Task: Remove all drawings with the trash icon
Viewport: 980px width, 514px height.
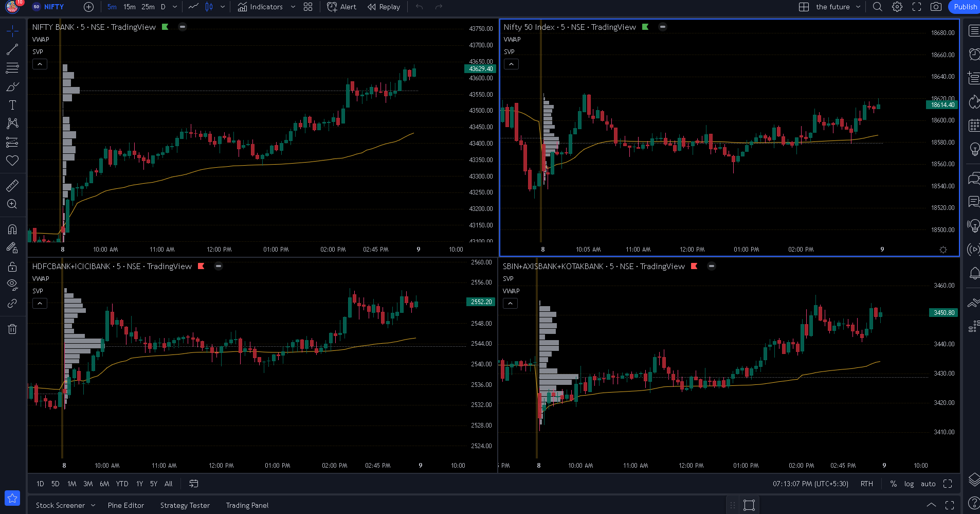Action: [12, 328]
